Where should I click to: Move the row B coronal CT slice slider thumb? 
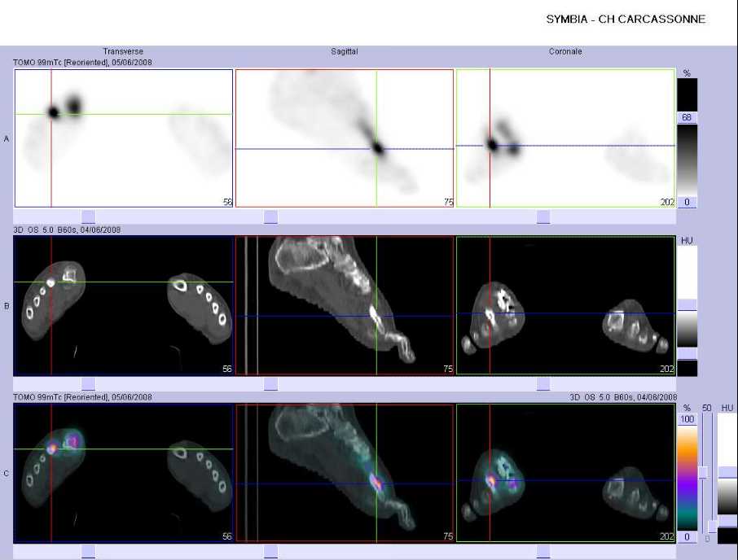tap(543, 383)
